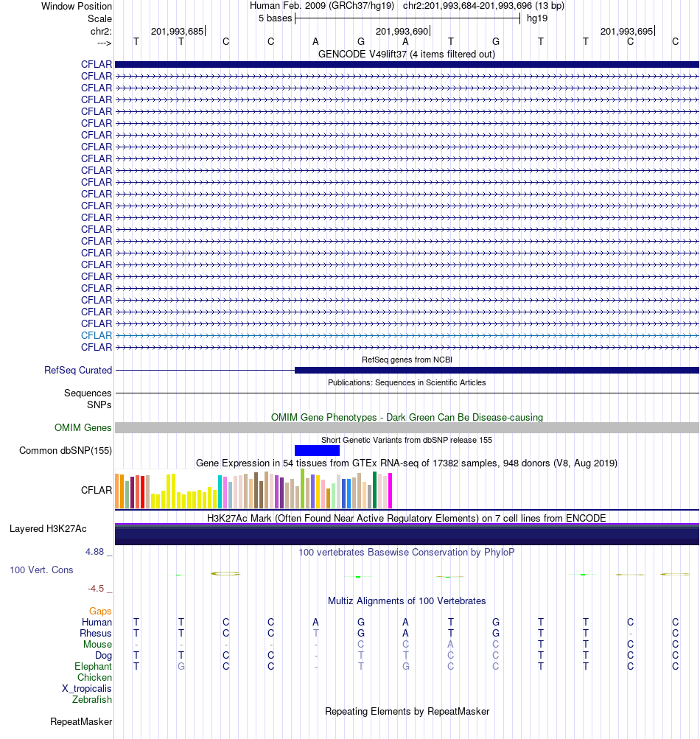Click the Window Position label

pos(77,6)
